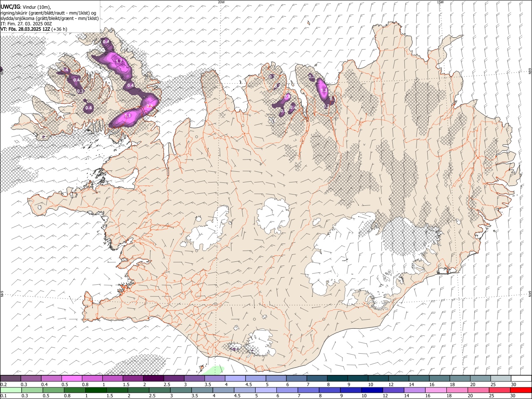
Task: Click the darkest purple 2 swatch in upper legend row
Action: pyautogui.click(x=153, y=378)
